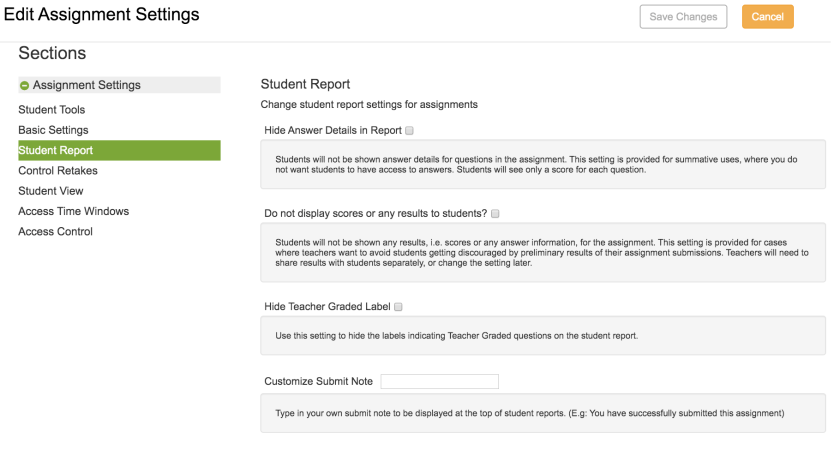This screenshot has width=840, height=455.
Task: Click the Hide Answer Details in Report label
Action: point(333,130)
